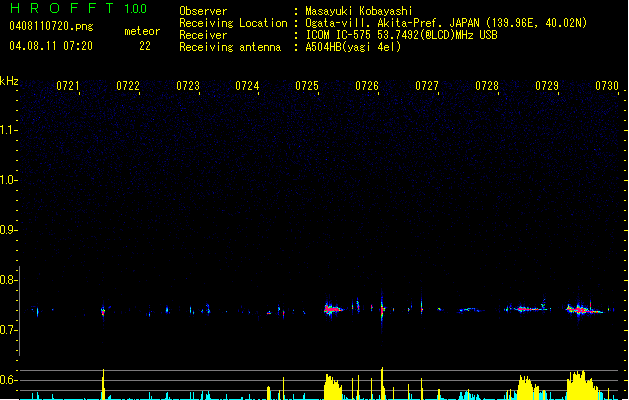Click the yellow intensity peak below 0725 echo
Image resolution: width=629 pixels, height=400 pixels.
pos(333,387)
